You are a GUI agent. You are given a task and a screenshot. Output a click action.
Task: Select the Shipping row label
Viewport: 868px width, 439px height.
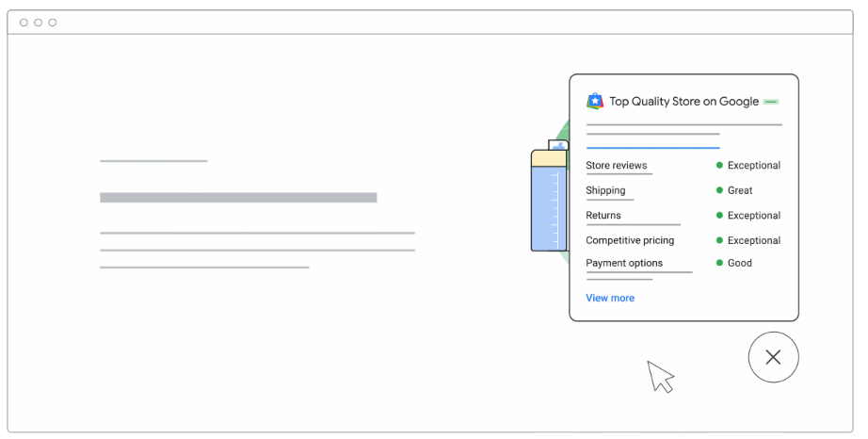coord(605,190)
